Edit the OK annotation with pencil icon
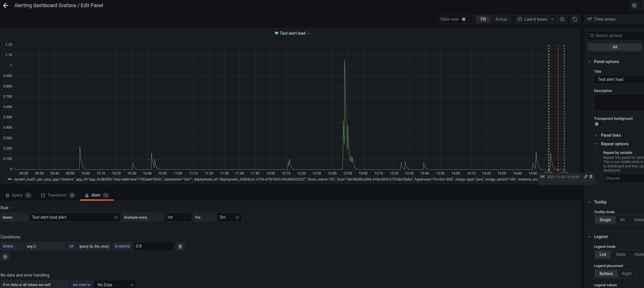 pos(586,177)
